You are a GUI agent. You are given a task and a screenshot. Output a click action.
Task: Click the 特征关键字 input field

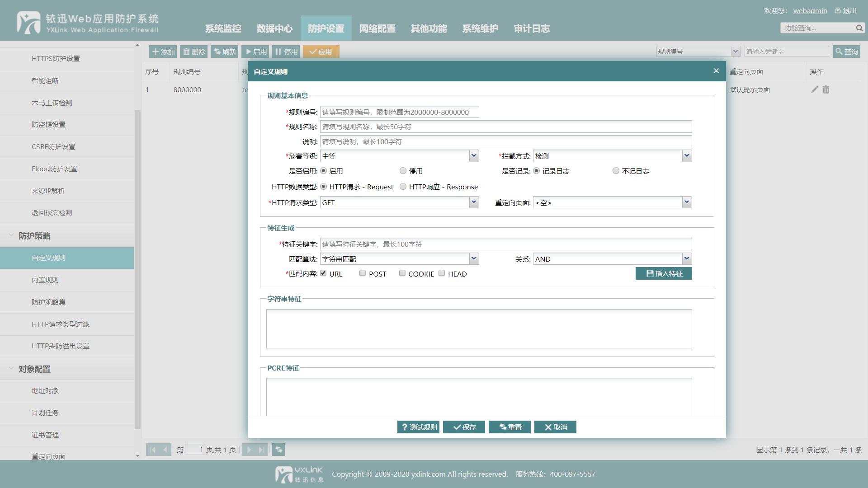pos(506,244)
